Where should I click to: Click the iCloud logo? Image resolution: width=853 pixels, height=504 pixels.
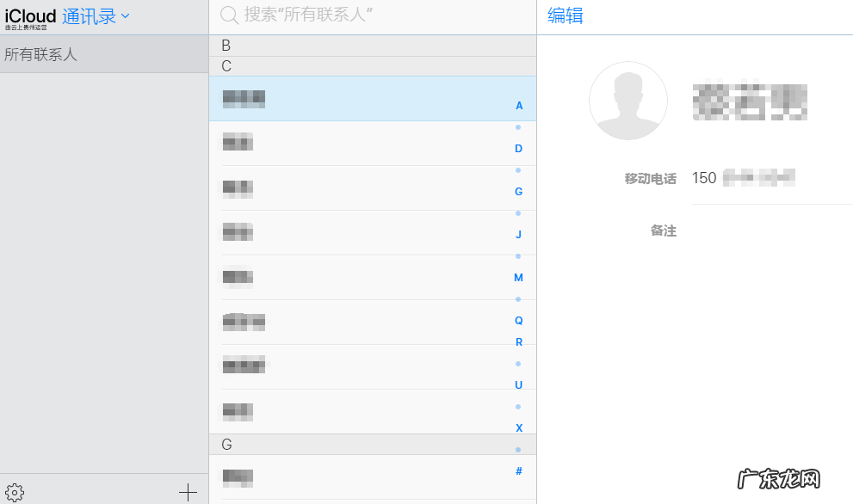click(29, 14)
